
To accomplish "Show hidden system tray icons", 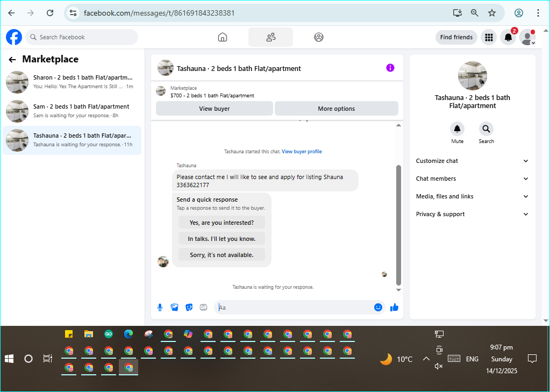I will click(426, 359).
